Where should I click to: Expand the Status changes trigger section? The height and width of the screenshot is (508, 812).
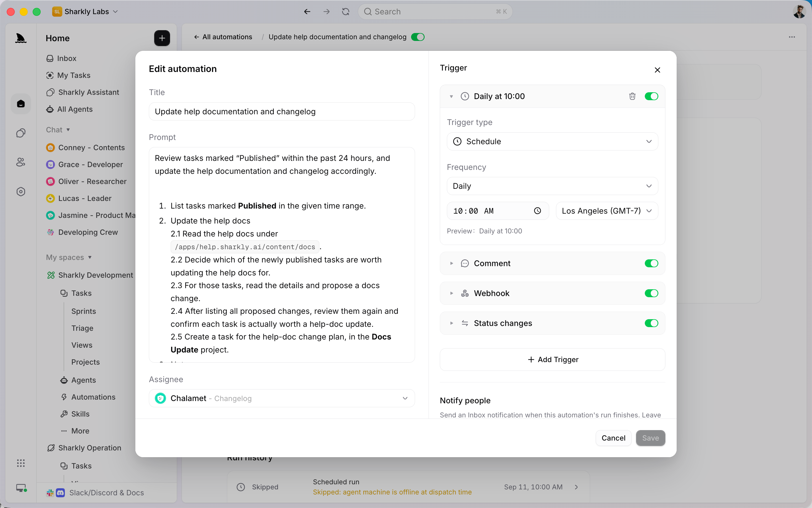pos(451,323)
